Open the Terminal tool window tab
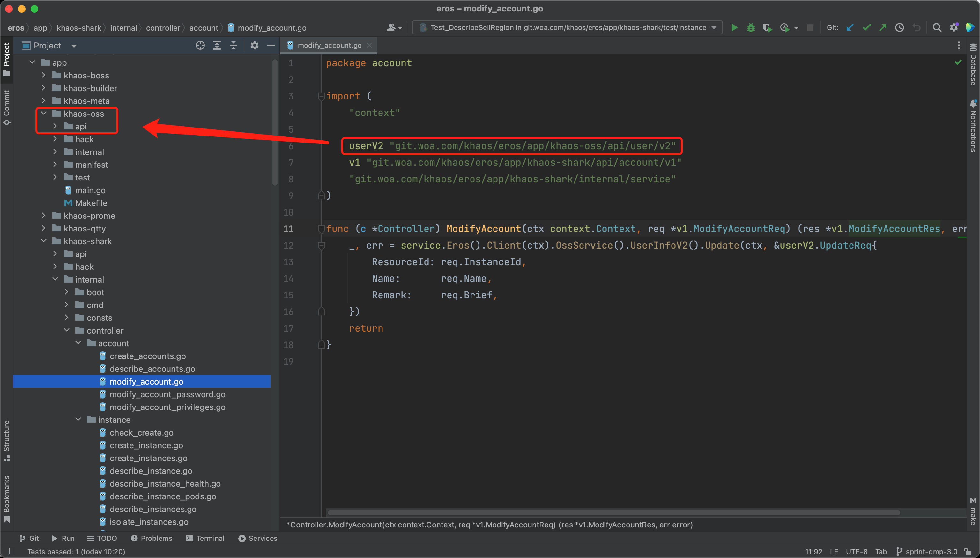 (x=205, y=538)
